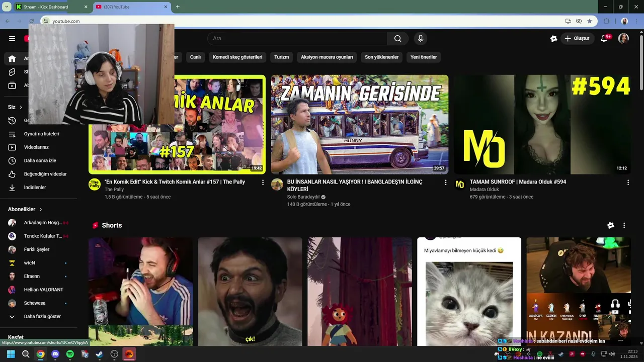Expand the Siz section chevron

click(x=21, y=107)
